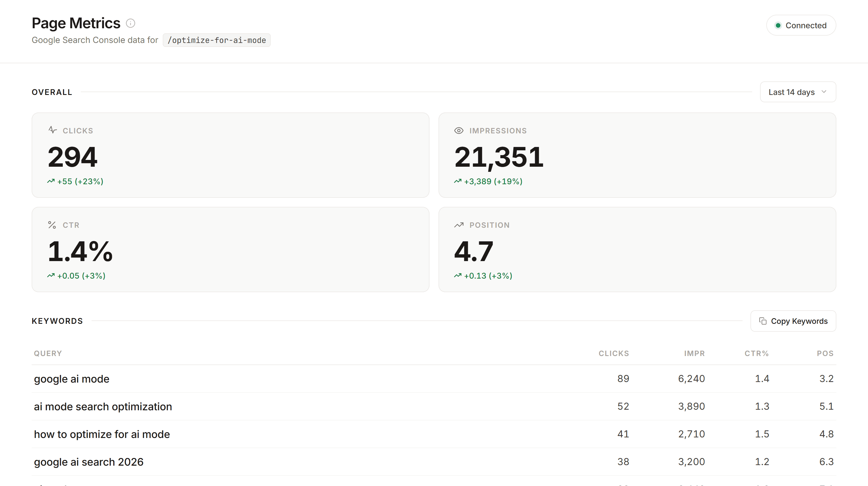The height and width of the screenshot is (486, 868).
Task: Click the 4.7 position value
Action: click(474, 251)
